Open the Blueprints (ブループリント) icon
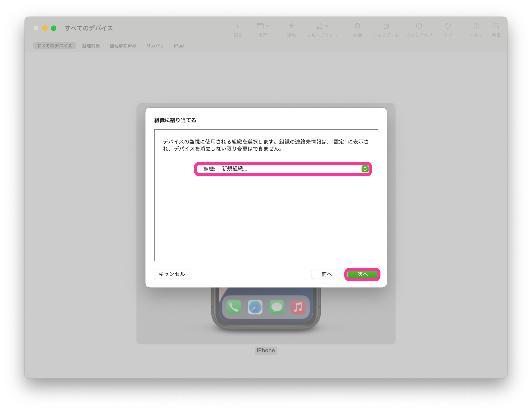 pos(319,26)
